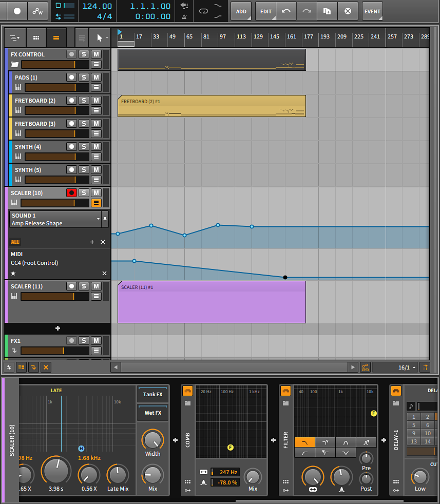Select the high-pass filter shape
This screenshot has height=504, width=440.
[304, 453]
